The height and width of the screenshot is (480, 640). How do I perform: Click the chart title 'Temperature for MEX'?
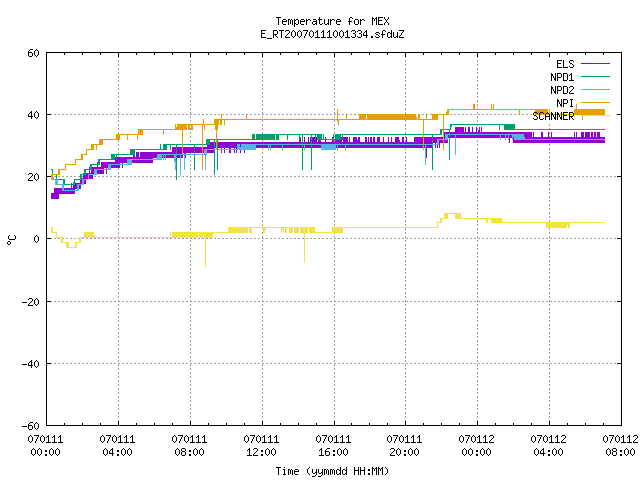tap(332, 21)
